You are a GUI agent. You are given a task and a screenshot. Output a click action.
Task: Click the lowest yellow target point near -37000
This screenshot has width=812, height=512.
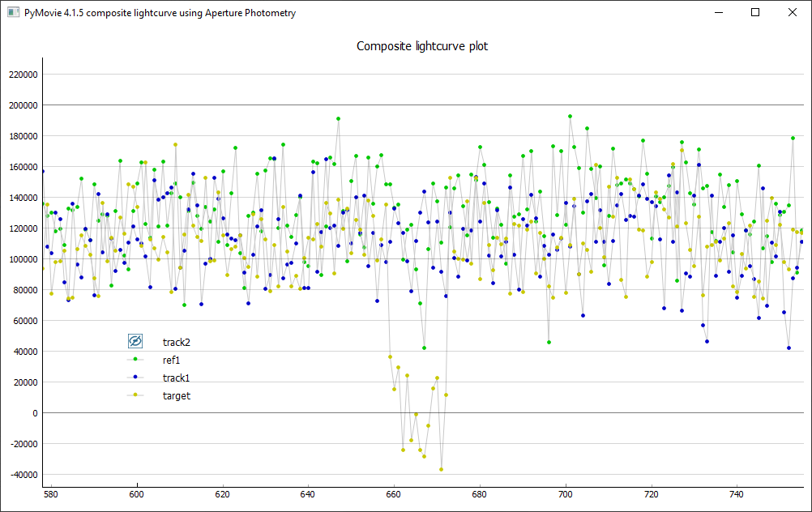click(x=442, y=469)
